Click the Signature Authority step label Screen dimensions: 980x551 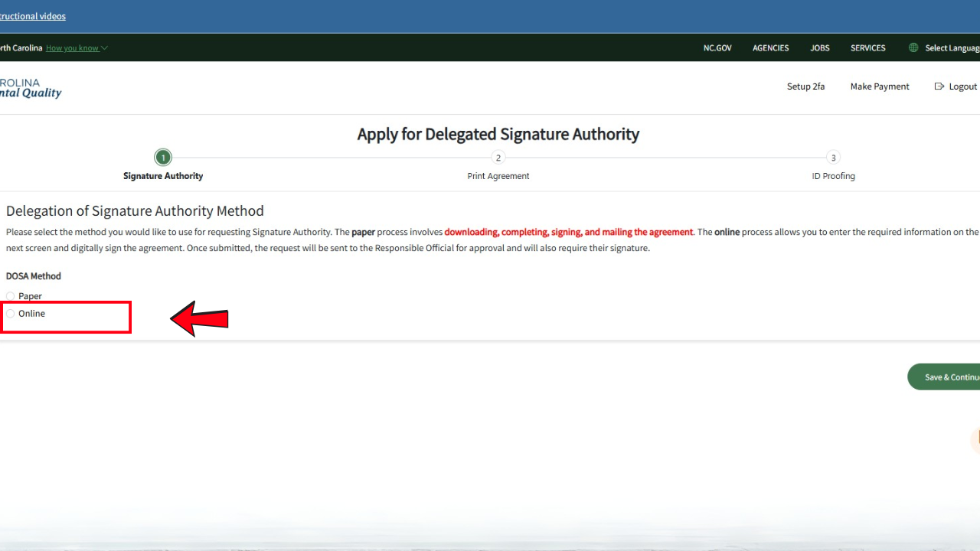coord(163,176)
